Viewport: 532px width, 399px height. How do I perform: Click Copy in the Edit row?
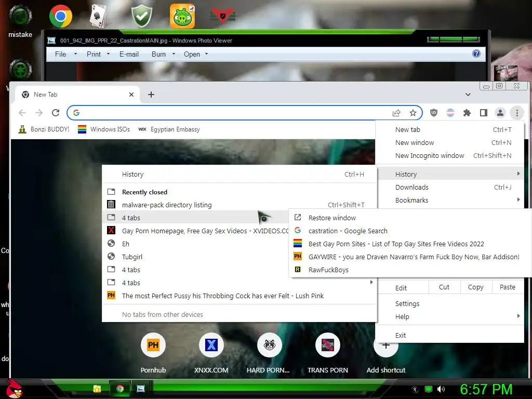click(475, 287)
